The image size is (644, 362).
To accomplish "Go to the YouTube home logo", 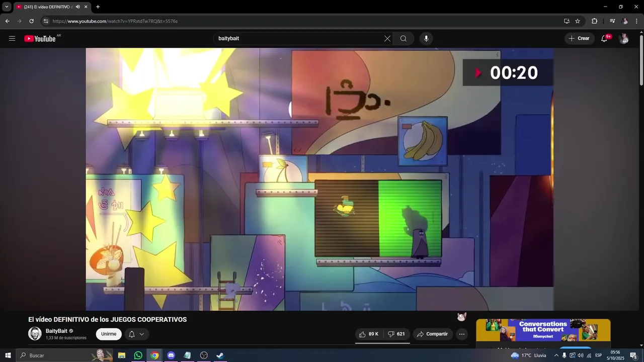I will click(40, 39).
